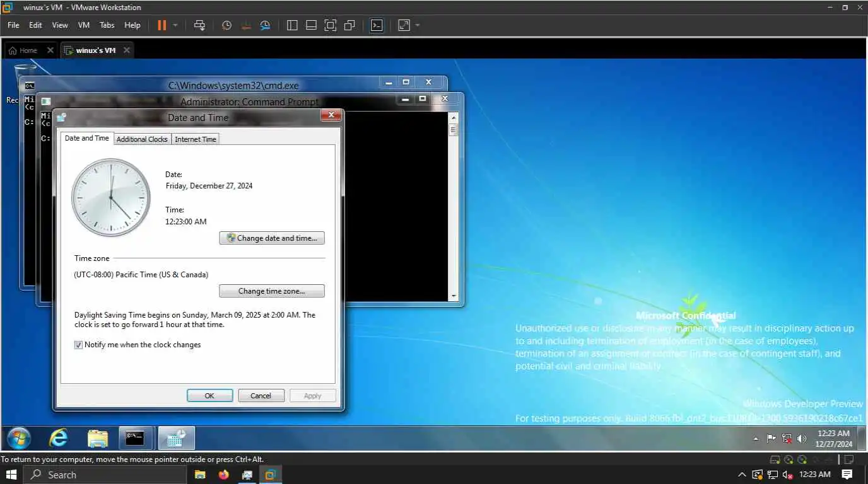This screenshot has height=484, width=868.
Task: Switch to the Internet Time tab
Action: point(196,139)
